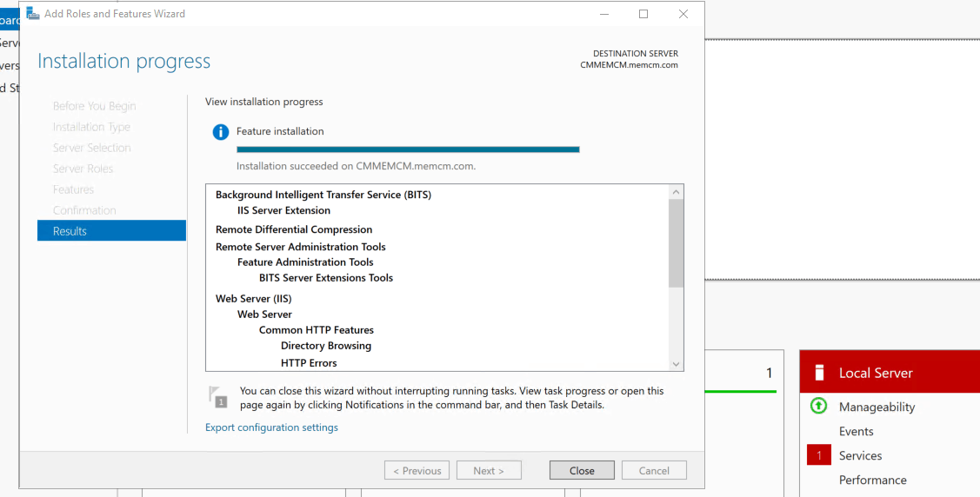This screenshot has width=980, height=497.
Task: Open Performance in Local Server tile
Action: coord(872,480)
